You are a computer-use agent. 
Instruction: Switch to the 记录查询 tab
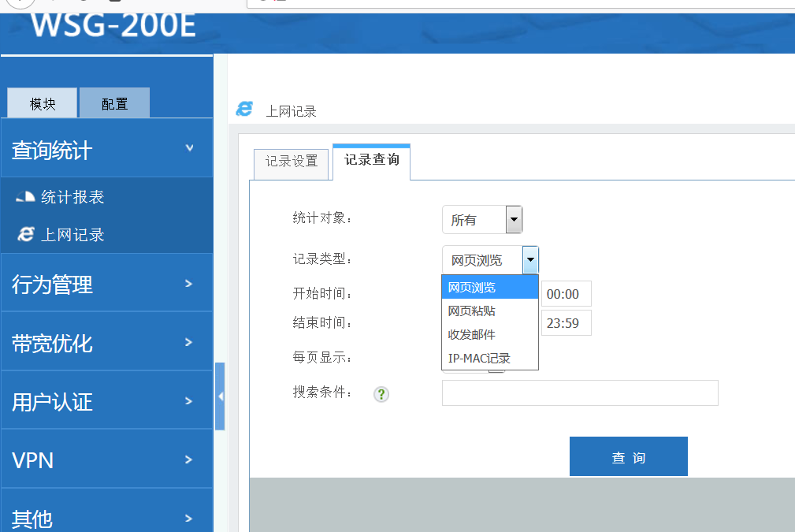pos(371,160)
